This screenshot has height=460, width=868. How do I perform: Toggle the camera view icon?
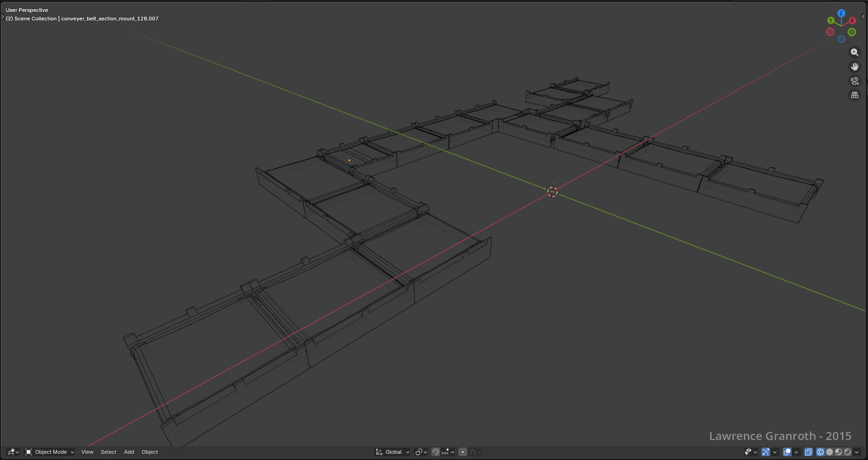tap(855, 81)
